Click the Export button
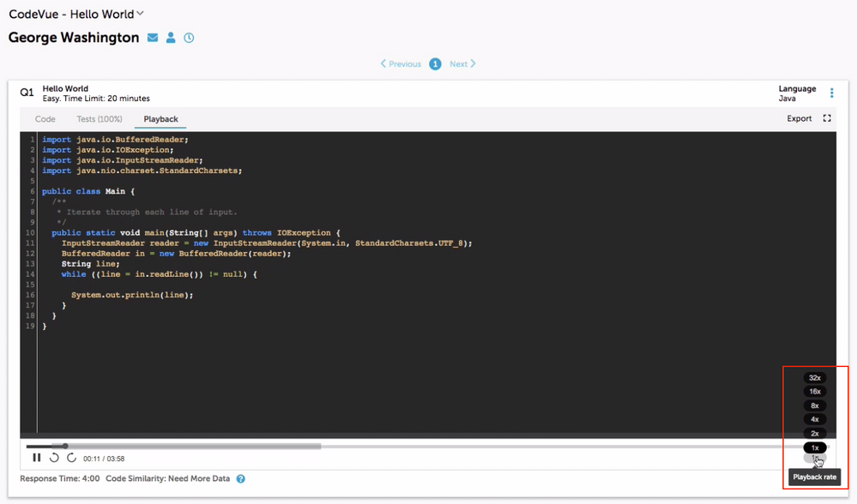The height and width of the screenshot is (504, 857). (799, 118)
